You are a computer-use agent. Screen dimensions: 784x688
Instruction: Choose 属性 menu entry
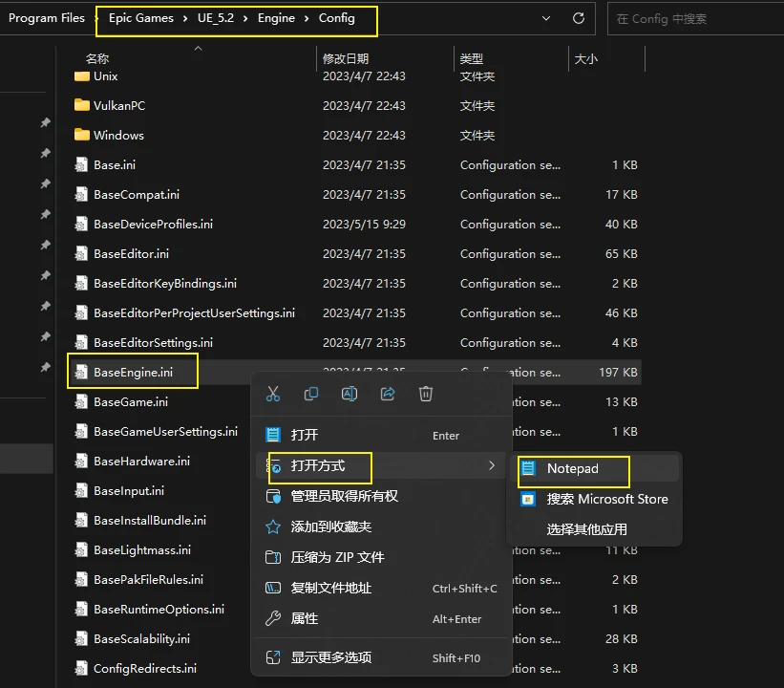point(381,618)
